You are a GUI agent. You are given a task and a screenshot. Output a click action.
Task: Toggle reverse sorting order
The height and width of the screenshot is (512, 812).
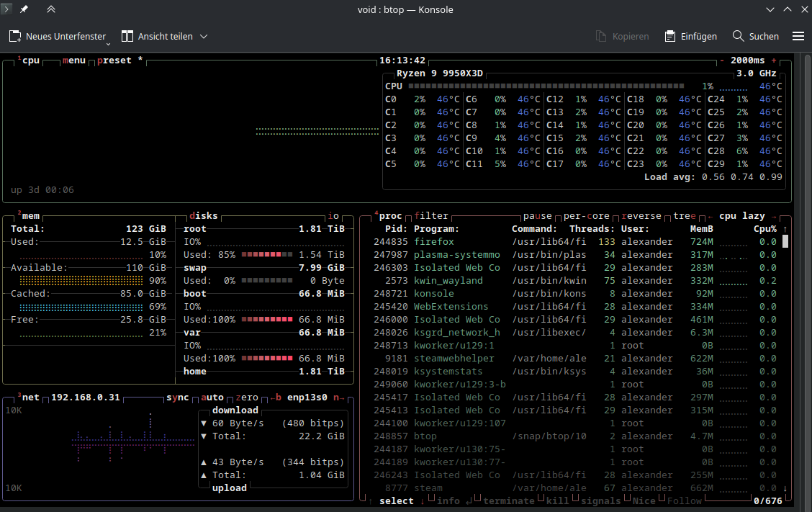click(x=641, y=215)
